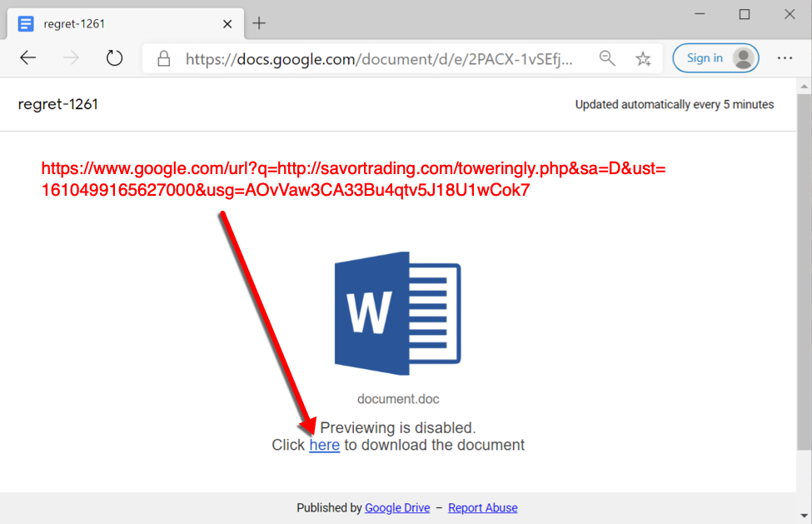Image resolution: width=812 pixels, height=524 pixels.
Task: Close the regret-1261 tab
Action: [227, 23]
